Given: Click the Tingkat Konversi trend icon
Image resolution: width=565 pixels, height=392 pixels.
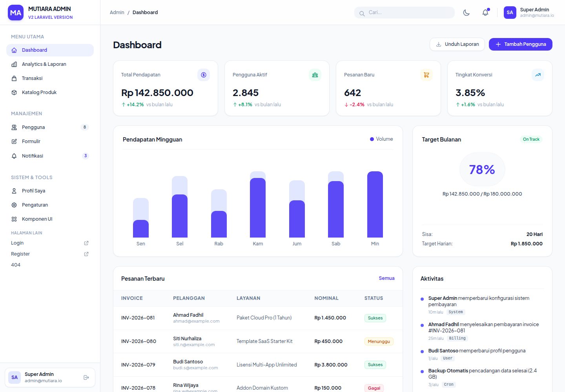Looking at the screenshot, I should coord(538,75).
